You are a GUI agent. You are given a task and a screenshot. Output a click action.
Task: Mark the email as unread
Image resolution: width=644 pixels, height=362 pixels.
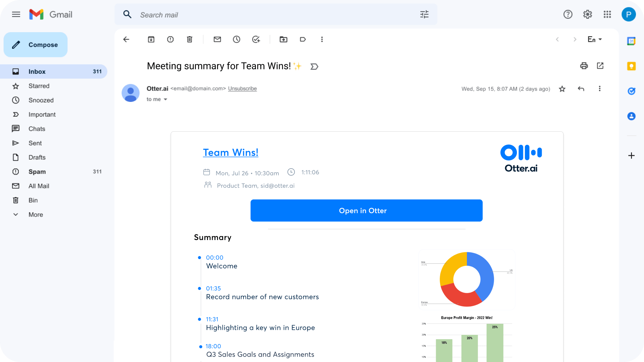coord(217,39)
